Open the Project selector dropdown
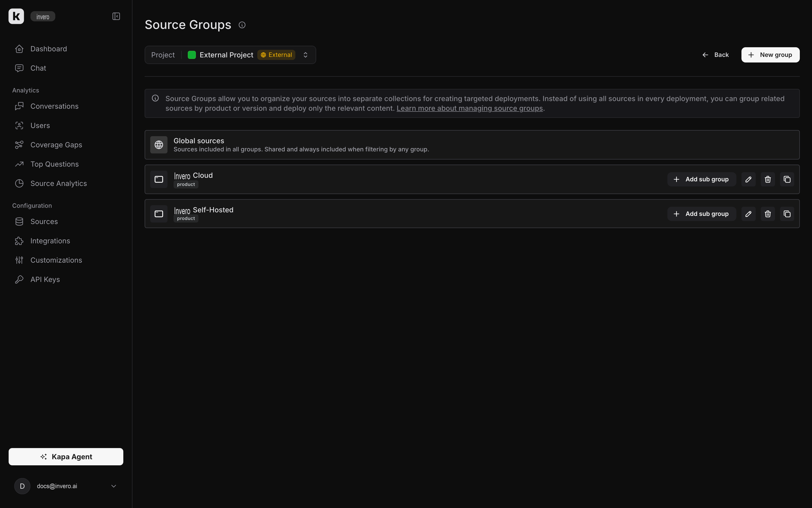Image resolution: width=812 pixels, height=508 pixels. pyautogui.click(x=230, y=55)
